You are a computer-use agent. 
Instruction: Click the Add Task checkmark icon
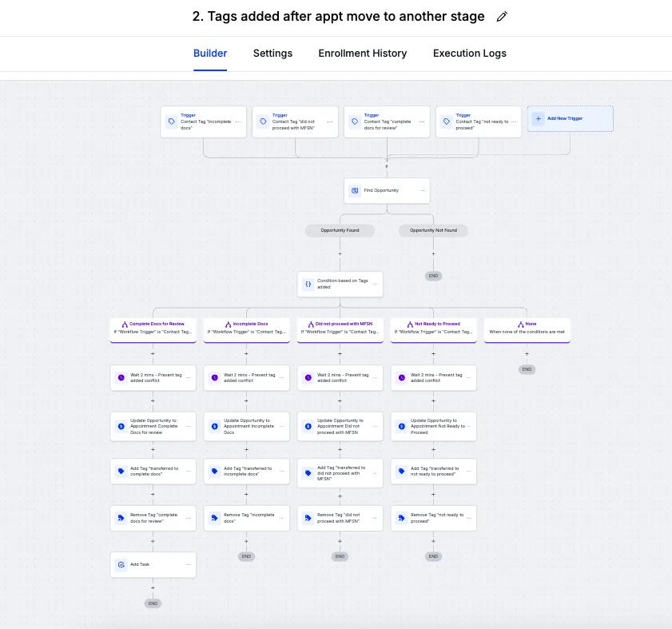click(121, 564)
